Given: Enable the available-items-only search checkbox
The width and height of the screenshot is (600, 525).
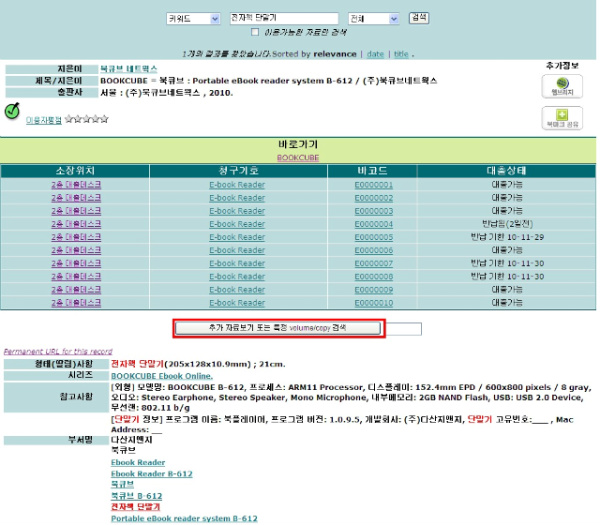Looking at the screenshot, I should (255, 32).
